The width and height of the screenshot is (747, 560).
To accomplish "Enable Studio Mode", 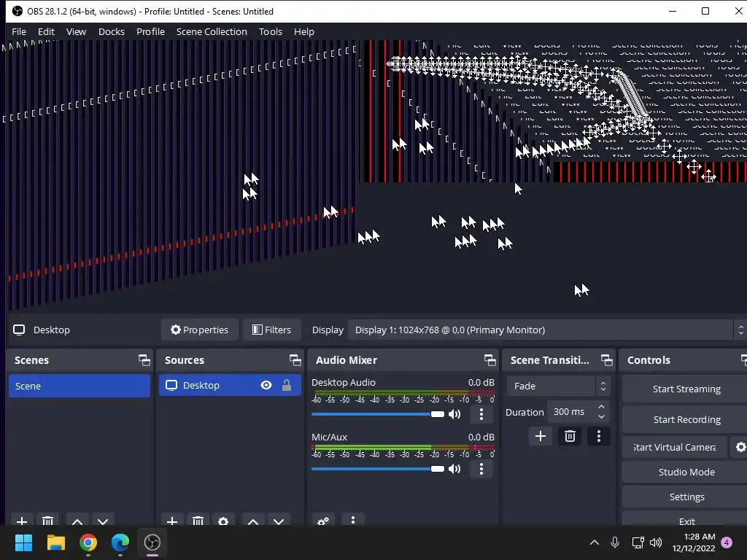I will pyautogui.click(x=686, y=472).
